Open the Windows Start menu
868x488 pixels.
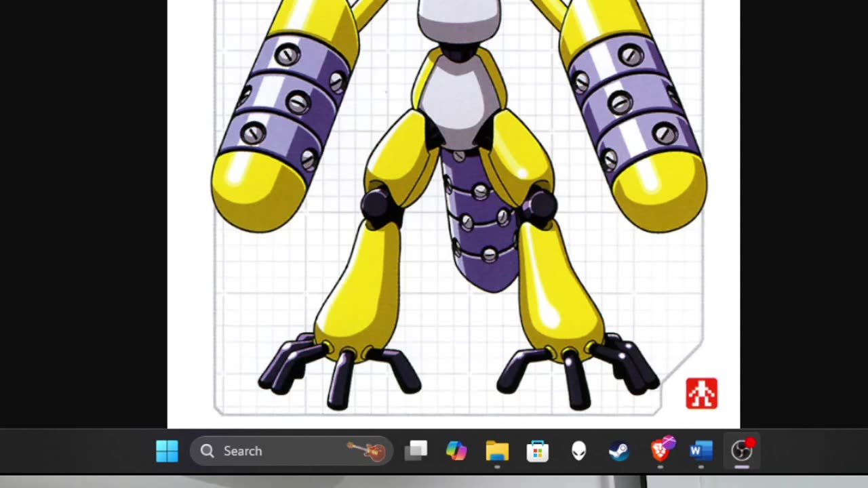pyautogui.click(x=167, y=451)
